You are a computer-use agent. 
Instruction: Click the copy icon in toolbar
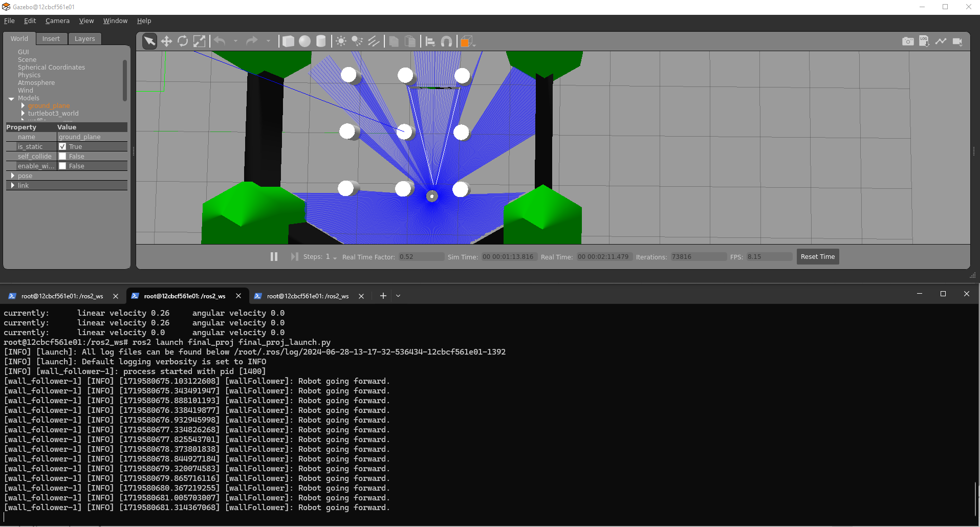click(x=394, y=41)
